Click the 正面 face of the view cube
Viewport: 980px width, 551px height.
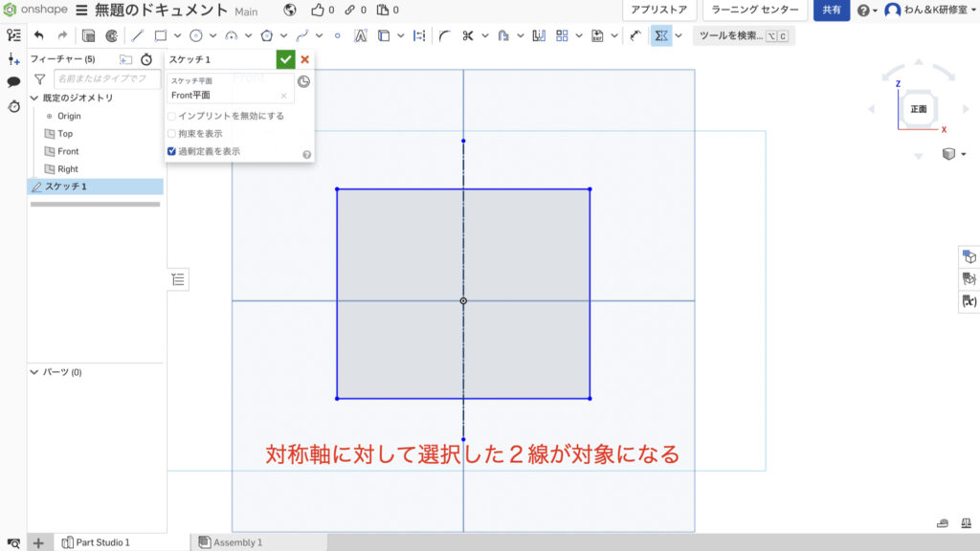[x=918, y=109]
